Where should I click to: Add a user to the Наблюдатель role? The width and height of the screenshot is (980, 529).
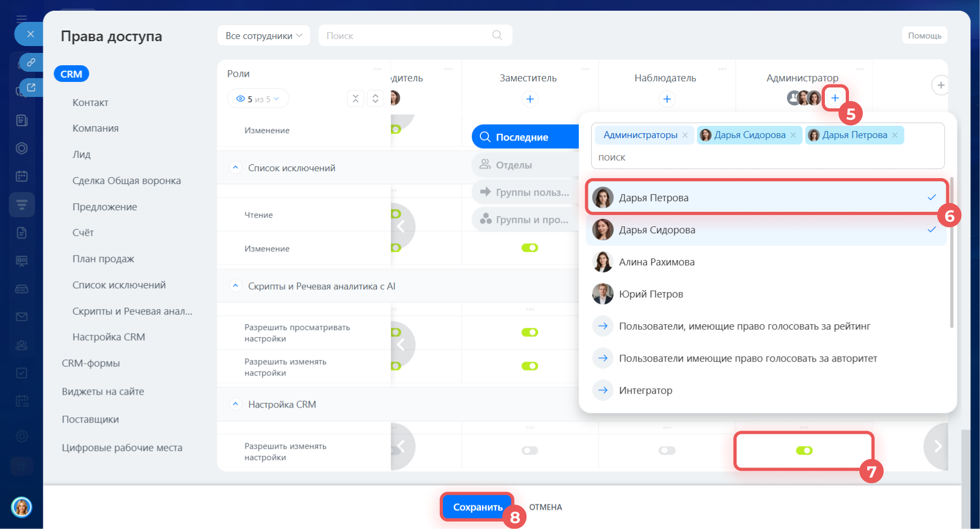tap(667, 99)
